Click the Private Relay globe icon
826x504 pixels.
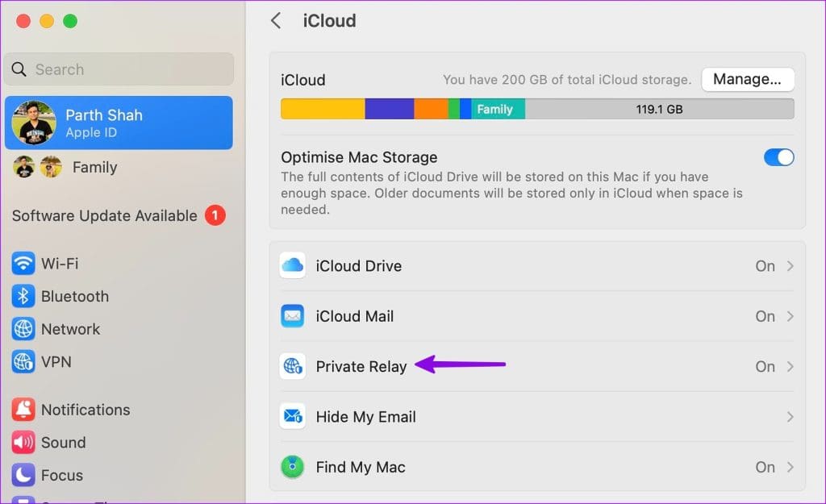pos(292,367)
